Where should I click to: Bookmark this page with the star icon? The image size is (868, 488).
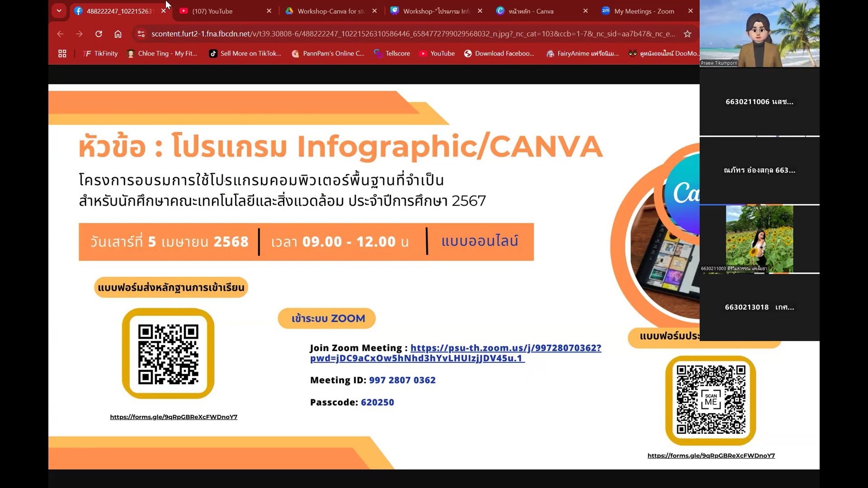(x=687, y=34)
